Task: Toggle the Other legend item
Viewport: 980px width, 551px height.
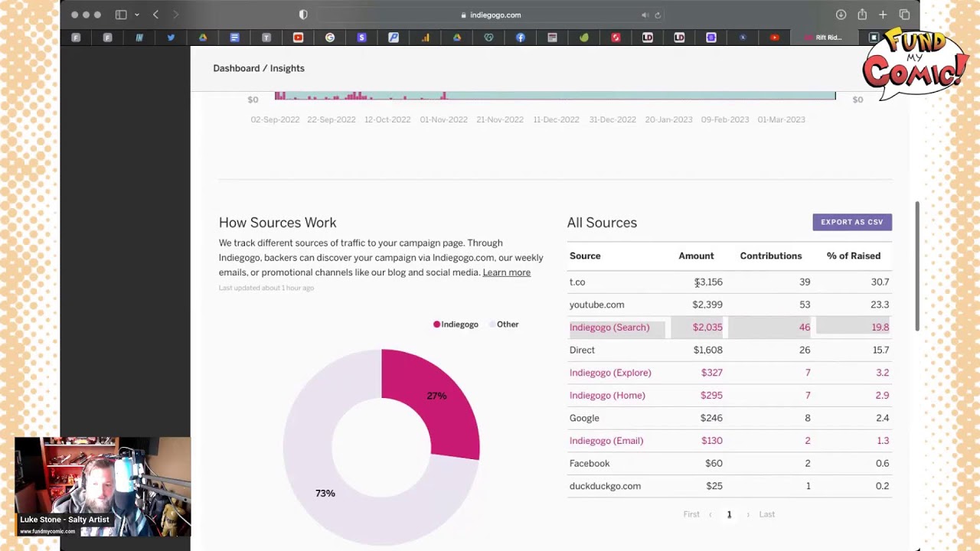Action: pos(504,324)
